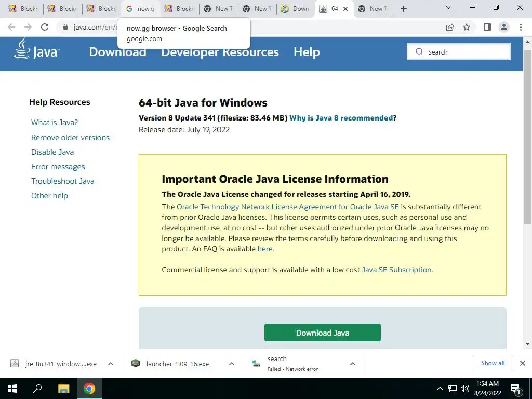Show hidden system tray icons
532x399 pixels.
(440, 389)
